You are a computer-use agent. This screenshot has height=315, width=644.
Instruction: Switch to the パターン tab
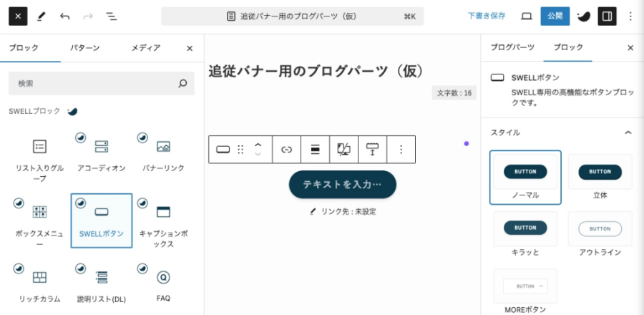pos(84,48)
